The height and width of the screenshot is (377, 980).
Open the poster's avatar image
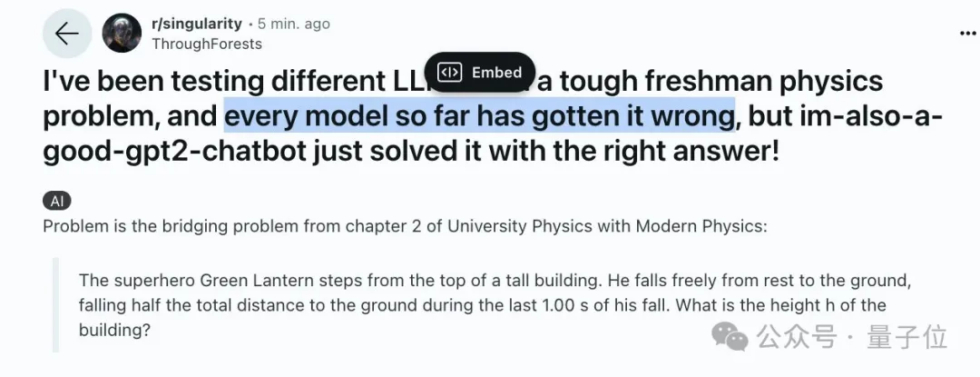pyautogui.click(x=122, y=33)
